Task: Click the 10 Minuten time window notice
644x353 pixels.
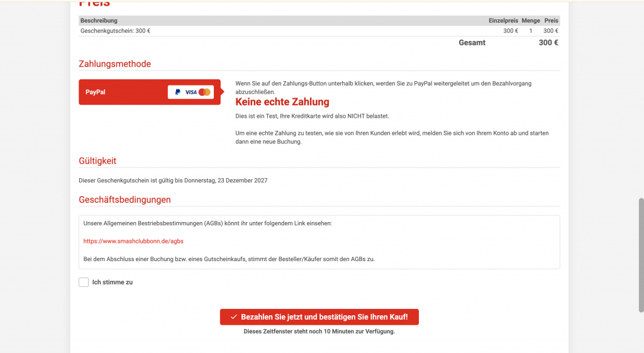Action: [x=319, y=332]
